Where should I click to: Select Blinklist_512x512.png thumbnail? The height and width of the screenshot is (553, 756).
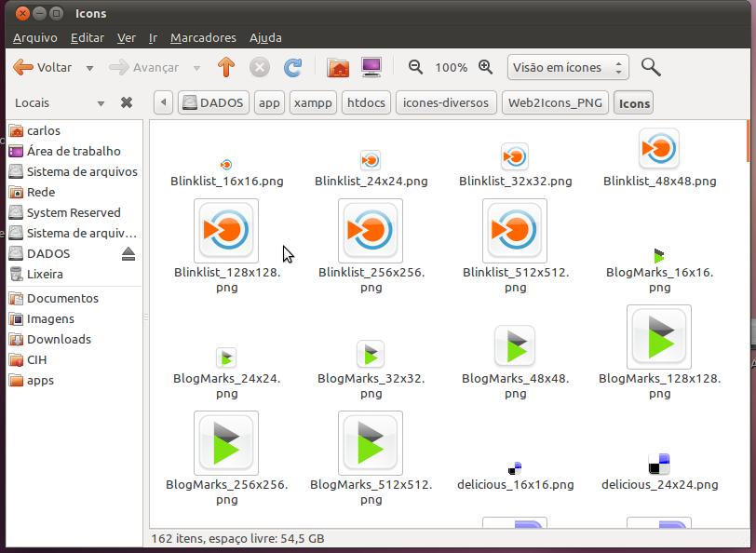click(x=515, y=231)
